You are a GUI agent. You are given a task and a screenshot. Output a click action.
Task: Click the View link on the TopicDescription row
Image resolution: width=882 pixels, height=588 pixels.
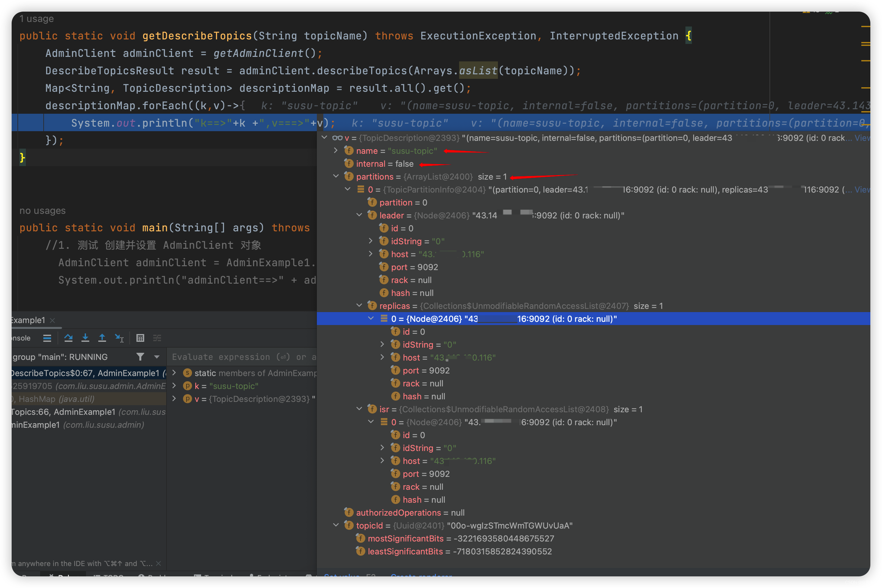862,138
